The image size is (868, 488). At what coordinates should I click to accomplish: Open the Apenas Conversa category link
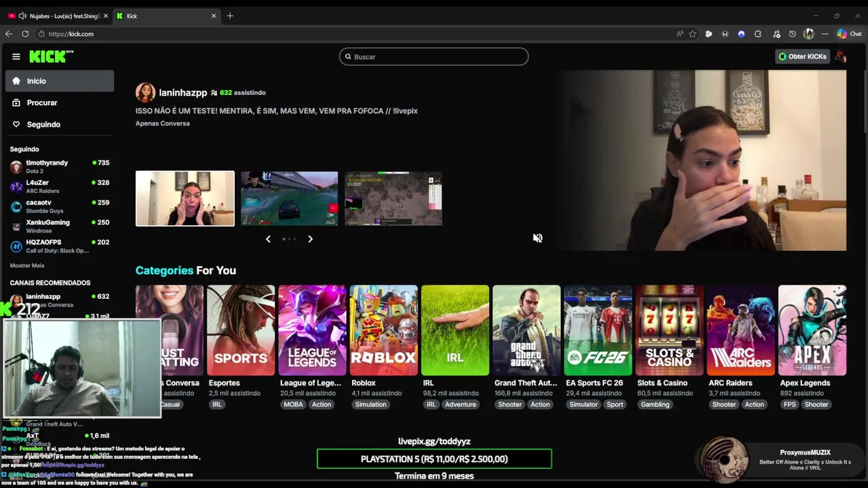163,123
